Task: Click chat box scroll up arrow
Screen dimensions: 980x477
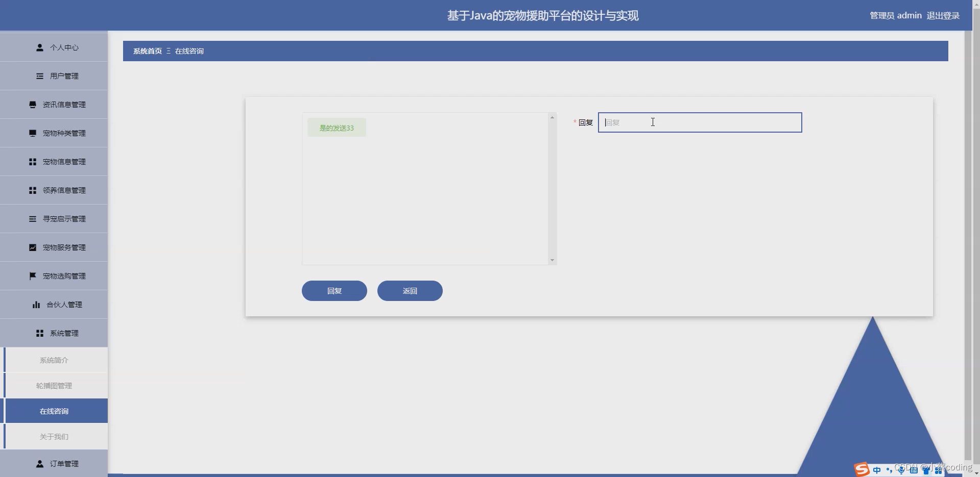Action: (x=552, y=117)
